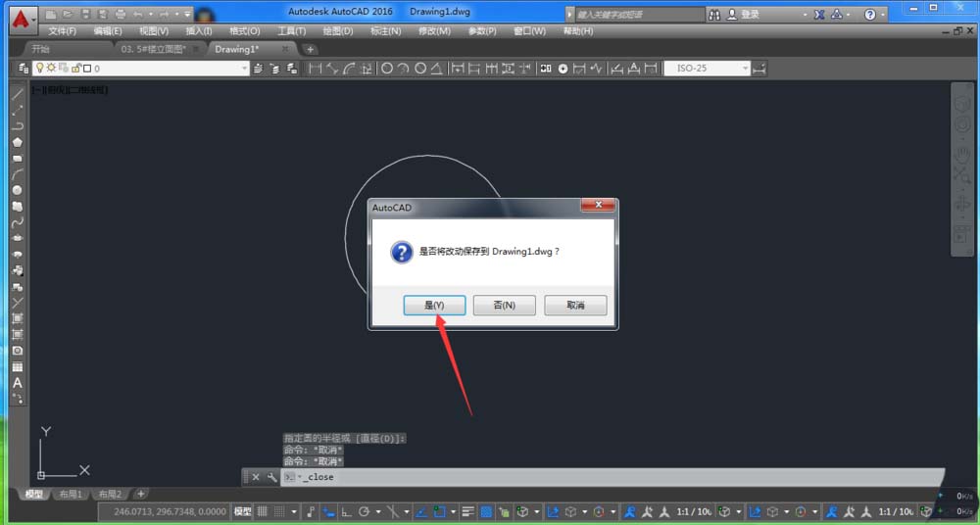
Task: Click the New file quick access icon
Action: pos(51,14)
